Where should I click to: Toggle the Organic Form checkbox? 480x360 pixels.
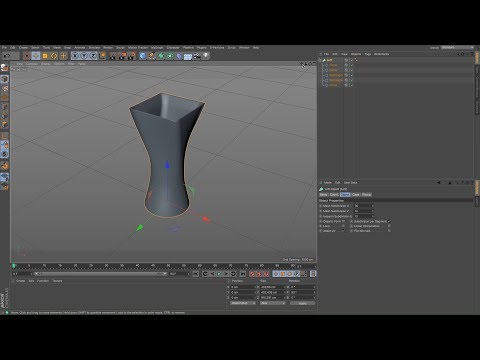[x=343, y=221]
